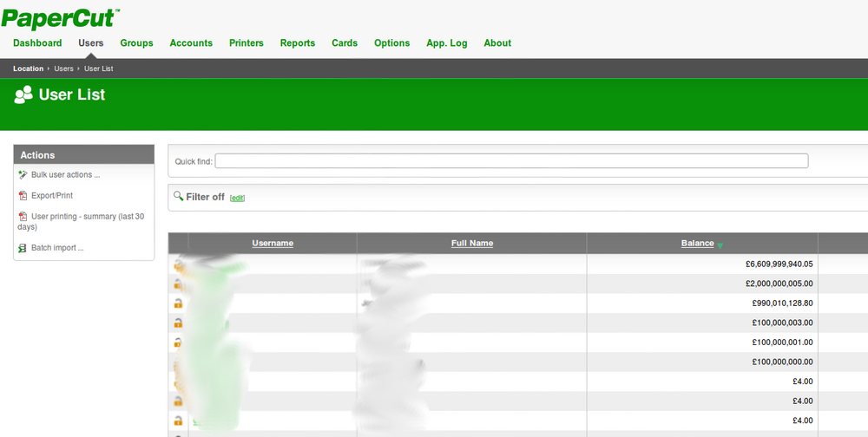
Task: Open Bulk user actions link
Action: tap(65, 175)
